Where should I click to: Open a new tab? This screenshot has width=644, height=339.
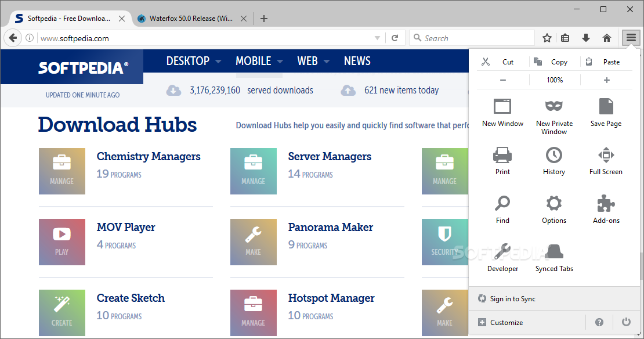pos(263,19)
